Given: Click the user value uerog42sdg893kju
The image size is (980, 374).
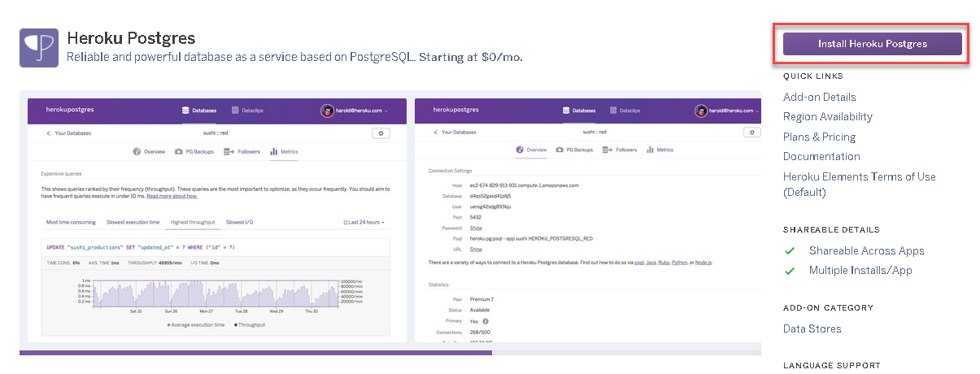Looking at the screenshot, I should pyautogui.click(x=491, y=207).
